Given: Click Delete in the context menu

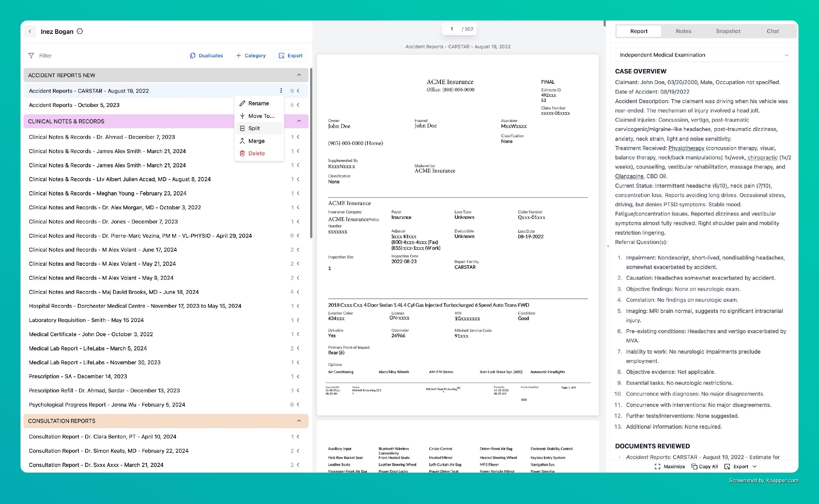Looking at the screenshot, I should pyautogui.click(x=256, y=153).
